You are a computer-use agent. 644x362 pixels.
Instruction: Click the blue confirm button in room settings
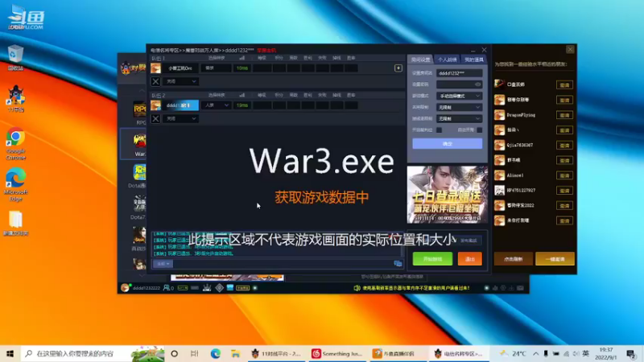pyautogui.click(x=448, y=144)
